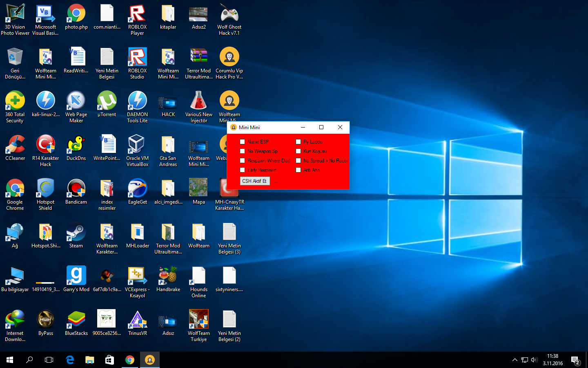Select the Yeni Metin Belgesi (2) file
588x368 pixels.
point(229,326)
